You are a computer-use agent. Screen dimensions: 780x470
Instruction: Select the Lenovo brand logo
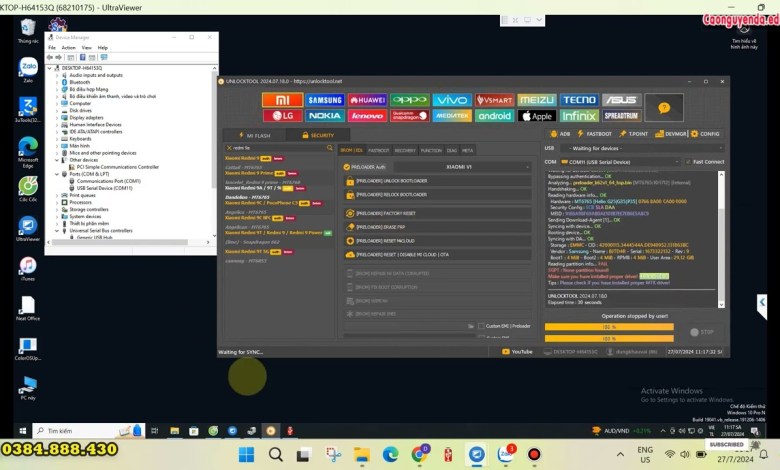[x=368, y=116]
